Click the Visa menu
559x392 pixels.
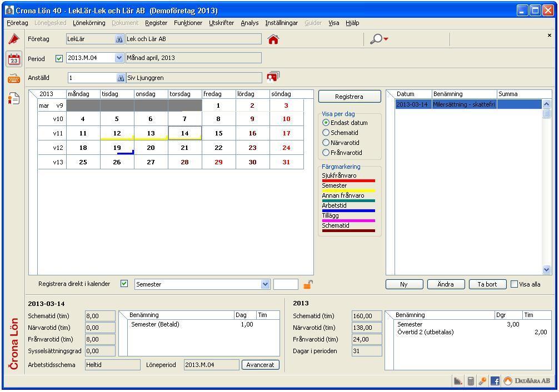[334, 23]
